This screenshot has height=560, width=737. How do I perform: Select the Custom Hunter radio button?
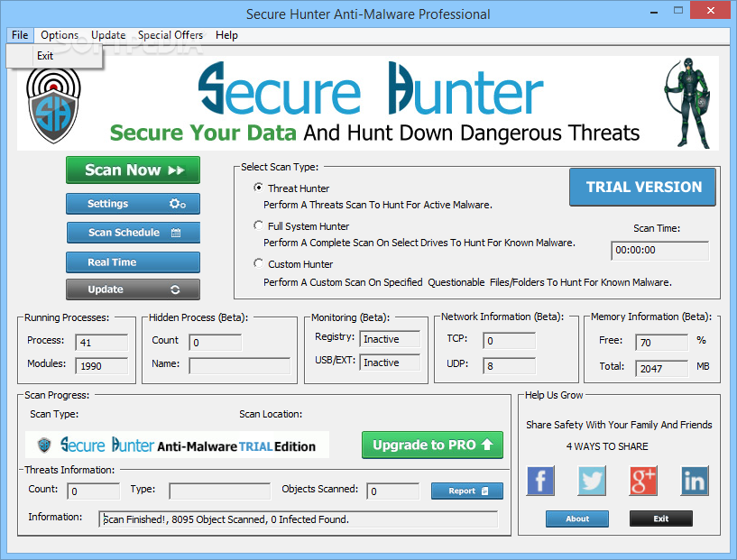coord(259,263)
